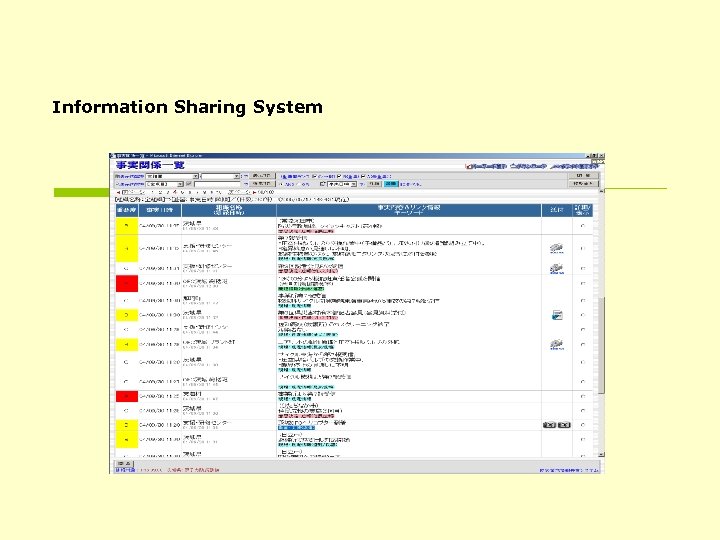Click the 事実内容 column header
Viewport: 720px width, 540px height.
point(409,210)
